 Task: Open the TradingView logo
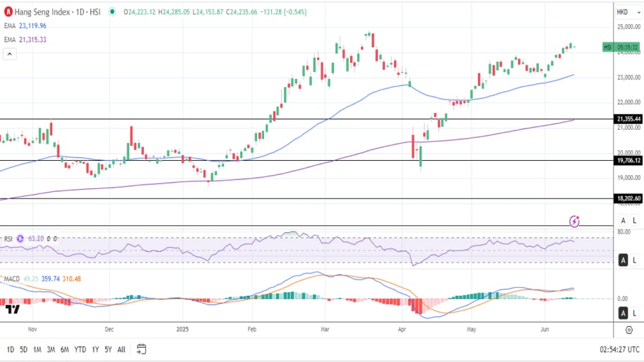pos(12,310)
